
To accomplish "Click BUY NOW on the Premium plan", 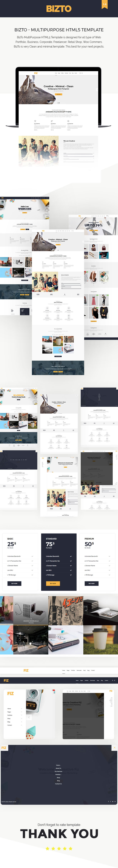I will [91, 583].
